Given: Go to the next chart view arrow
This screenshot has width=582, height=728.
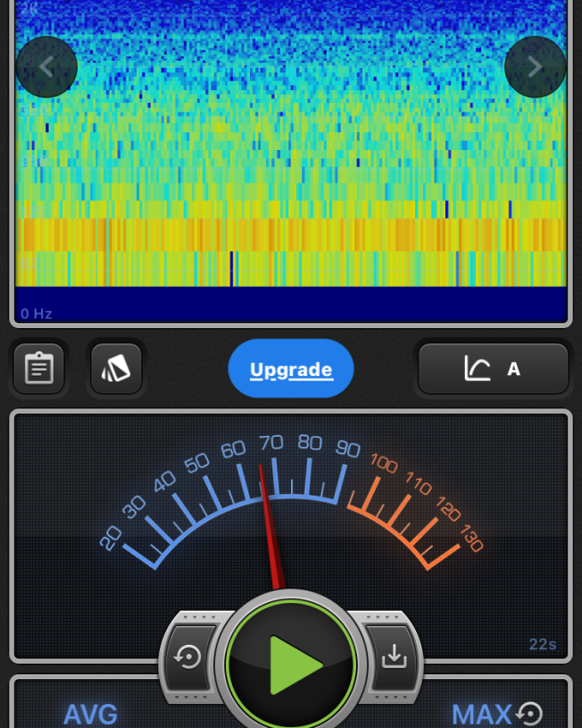Looking at the screenshot, I should click(x=535, y=67).
